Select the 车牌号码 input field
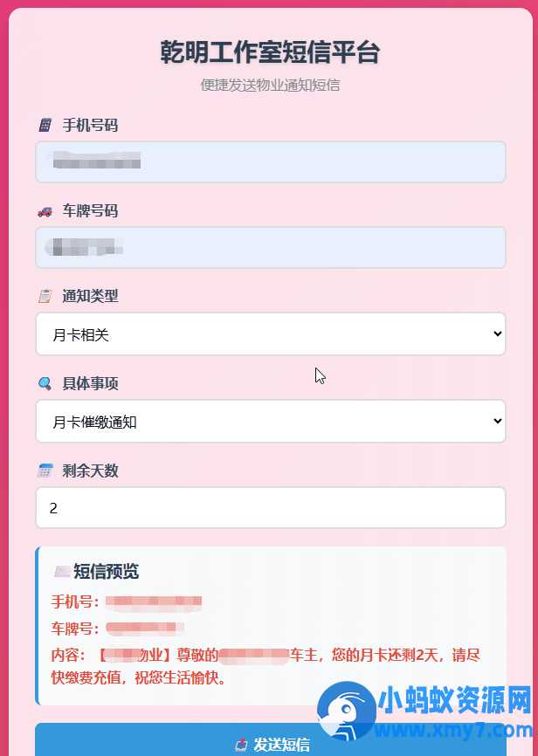Screen dimensions: 538x756 (x=269, y=247)
